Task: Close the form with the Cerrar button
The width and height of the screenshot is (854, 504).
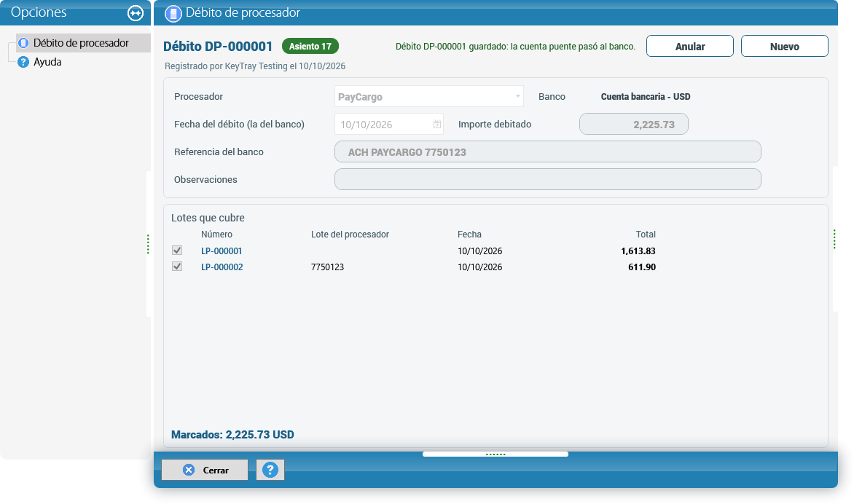Action: (205, 470)
